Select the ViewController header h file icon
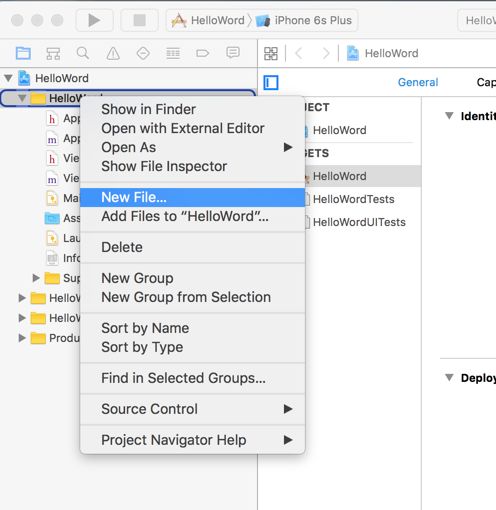This screenshot has width=496, height=510. pos(52,158)
